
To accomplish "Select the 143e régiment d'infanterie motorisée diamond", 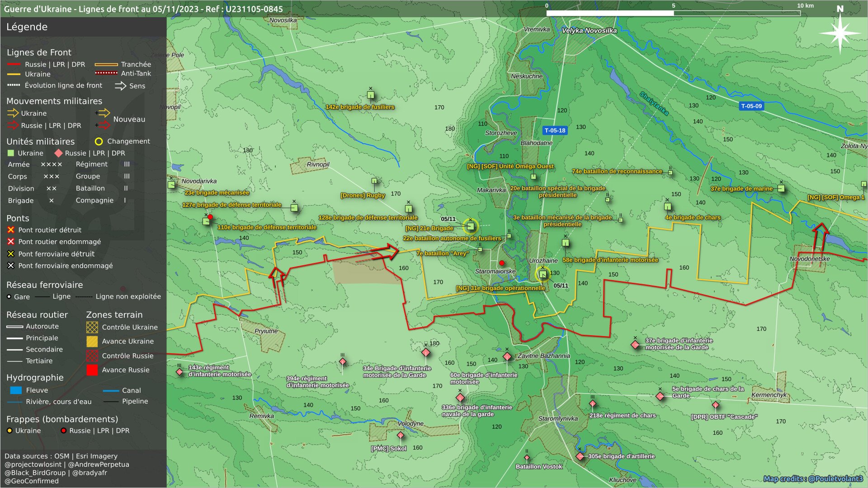I will 179,372.
